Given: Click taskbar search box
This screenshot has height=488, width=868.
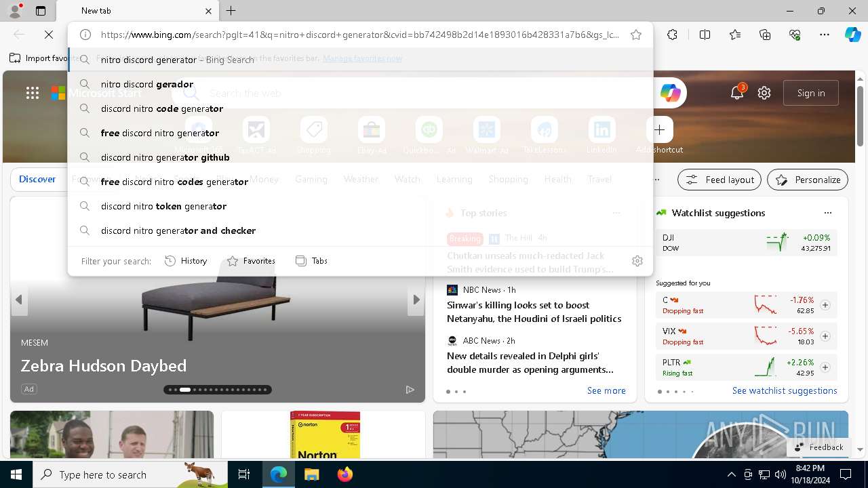Looking at the screenshot, I should coord(130,474).
